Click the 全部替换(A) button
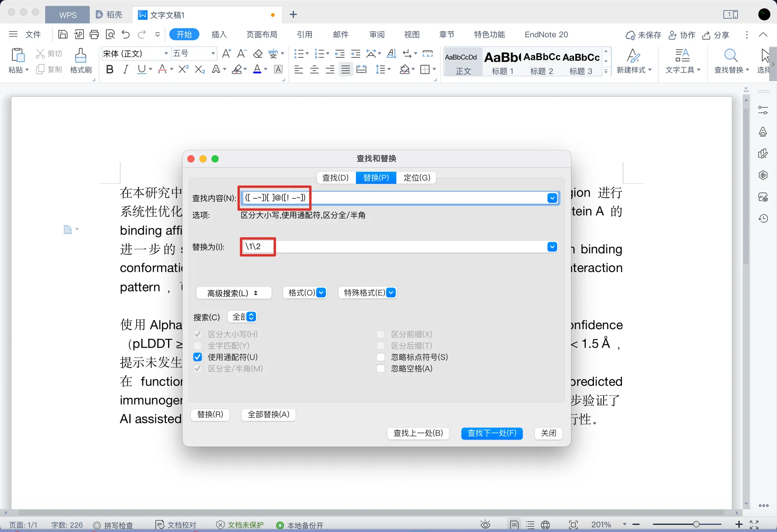 [x=268, y=414]
